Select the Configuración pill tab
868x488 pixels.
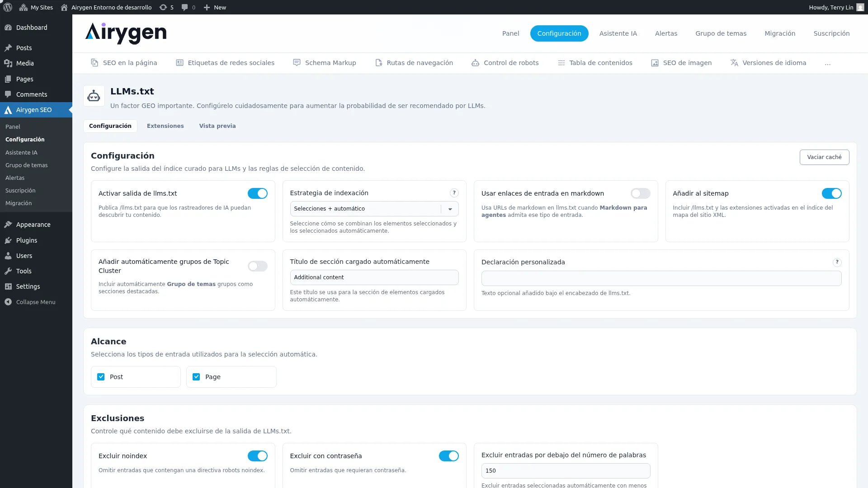coord(559,33)
